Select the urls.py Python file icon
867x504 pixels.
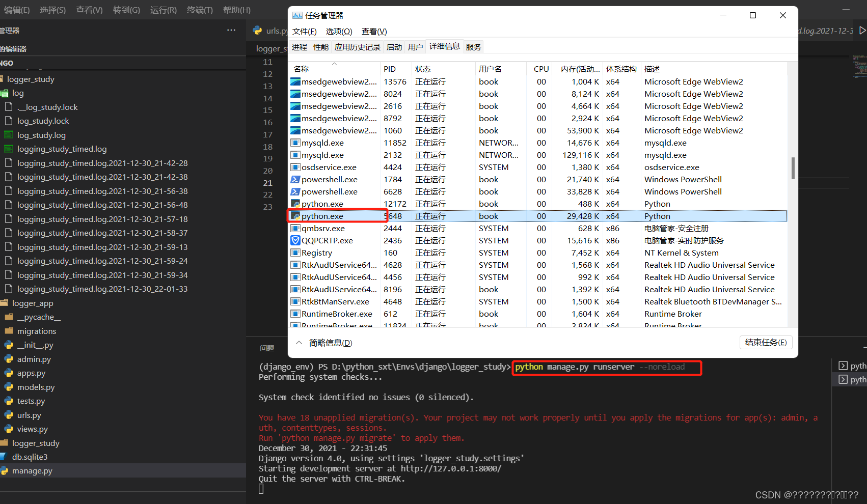(x=9, y=415)
